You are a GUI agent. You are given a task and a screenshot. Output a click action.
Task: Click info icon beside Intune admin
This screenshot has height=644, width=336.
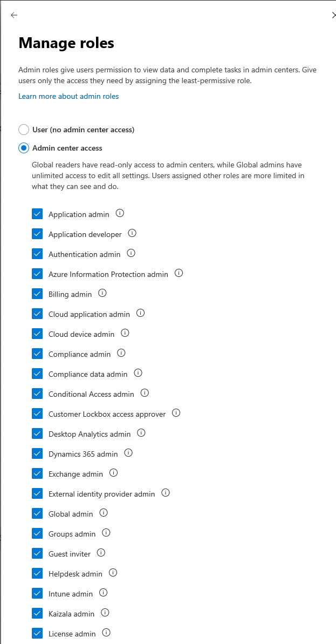pos(104,593)
